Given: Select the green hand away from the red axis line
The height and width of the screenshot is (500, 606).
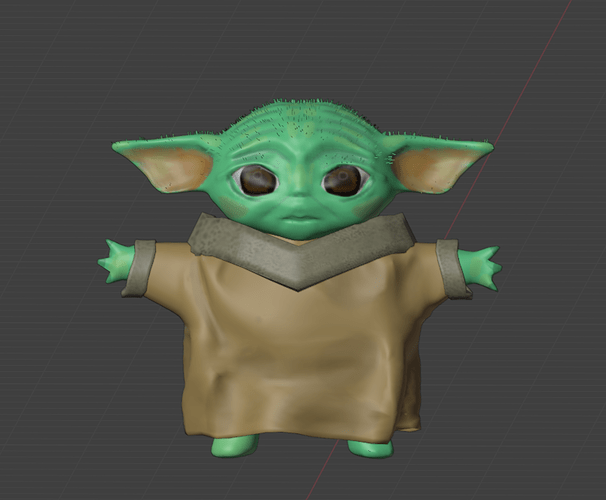Looking at the screenshot, I should (116, 261).
